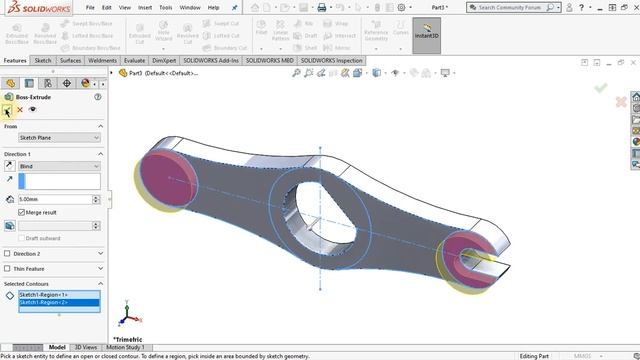The height and width of the screenshot is (360, 640).
Task: Uncheck the Merge result checkbox
Action: tap(22, 212)
